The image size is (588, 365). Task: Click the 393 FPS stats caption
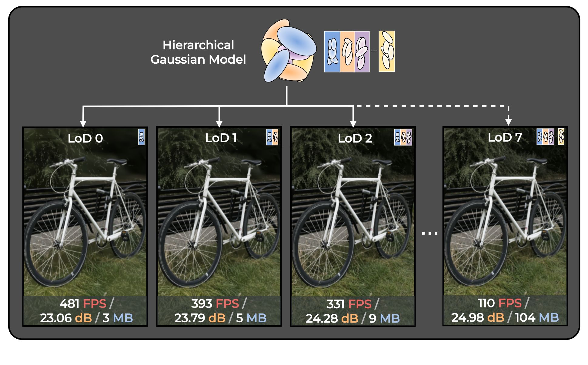(220, 311)
